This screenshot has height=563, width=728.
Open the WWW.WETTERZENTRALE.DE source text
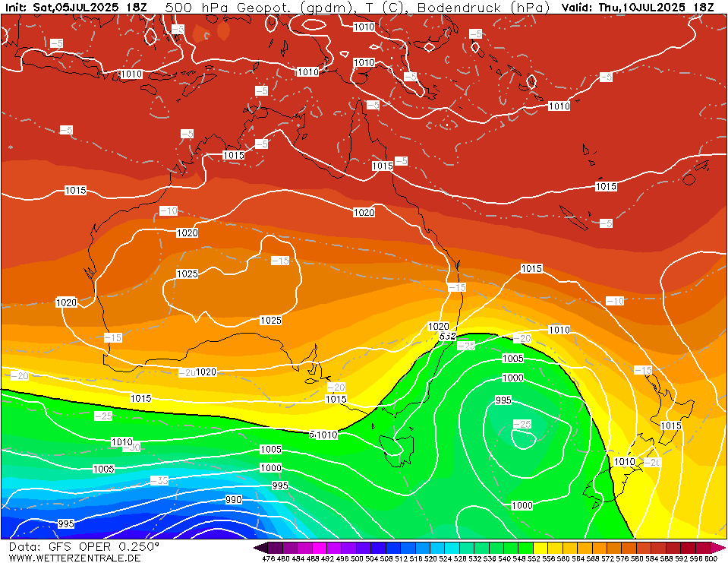(x=74, y=558)
